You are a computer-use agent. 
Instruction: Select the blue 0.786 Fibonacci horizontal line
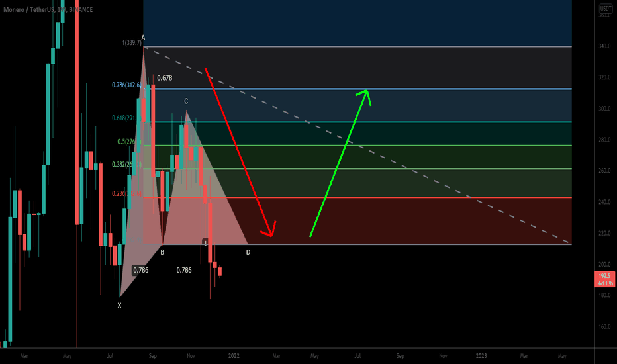click(x=357, y=89)
